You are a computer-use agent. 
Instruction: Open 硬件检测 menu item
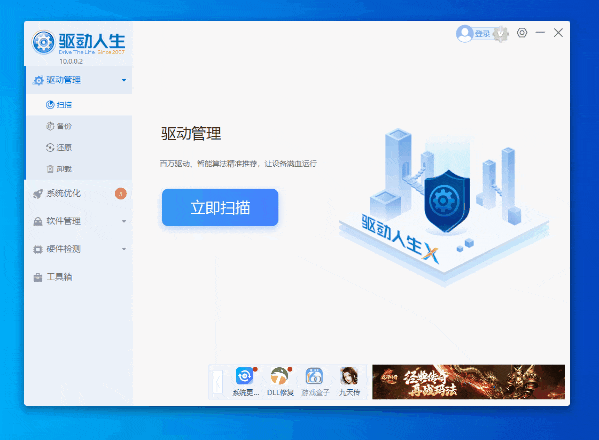[x=79, y=249]
